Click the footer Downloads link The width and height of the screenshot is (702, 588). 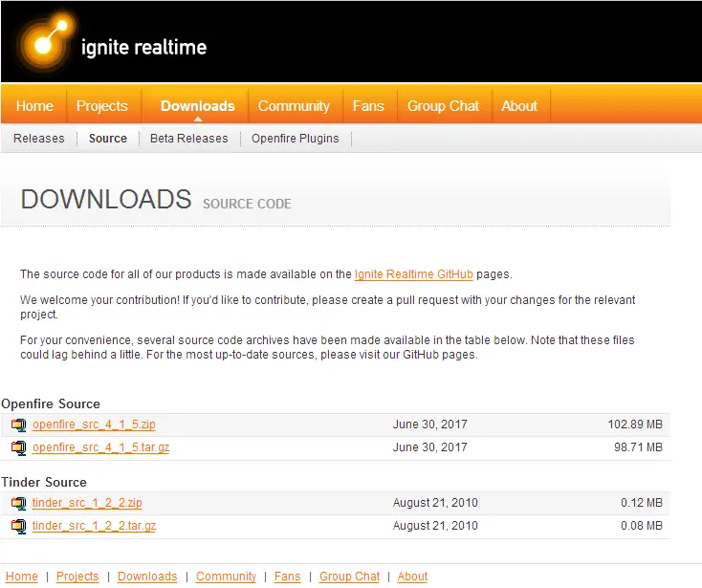147,577
